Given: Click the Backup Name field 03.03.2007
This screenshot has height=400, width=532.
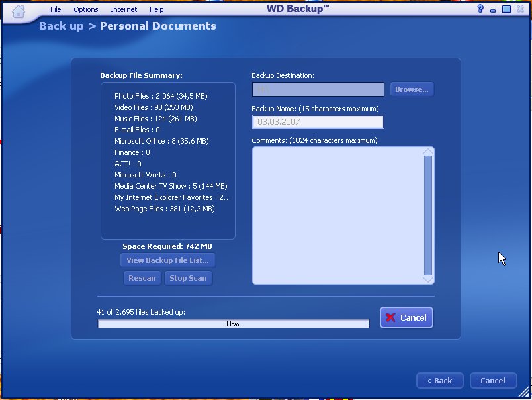Looking at the screenshot, I should point(318,122).
